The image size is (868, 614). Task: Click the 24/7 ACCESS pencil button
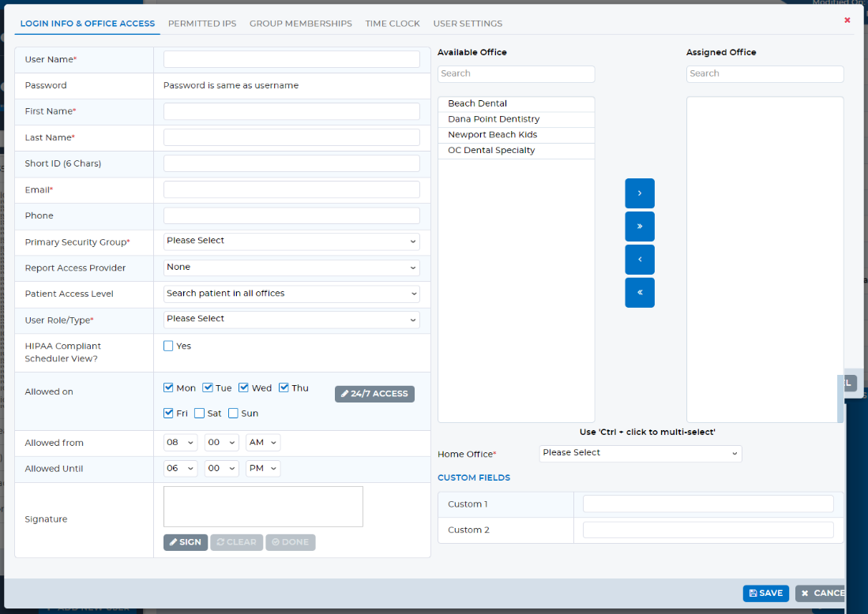click(374, 393)
